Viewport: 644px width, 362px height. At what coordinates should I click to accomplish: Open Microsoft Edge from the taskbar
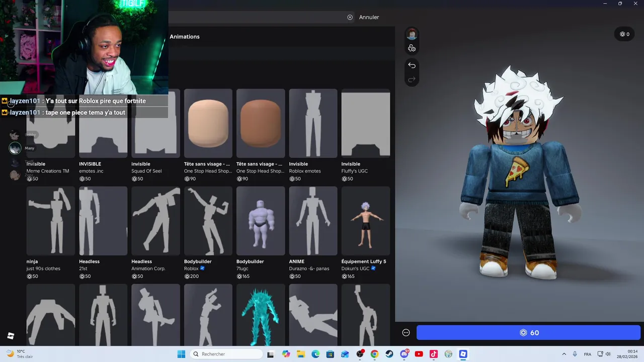pos(315,354)
